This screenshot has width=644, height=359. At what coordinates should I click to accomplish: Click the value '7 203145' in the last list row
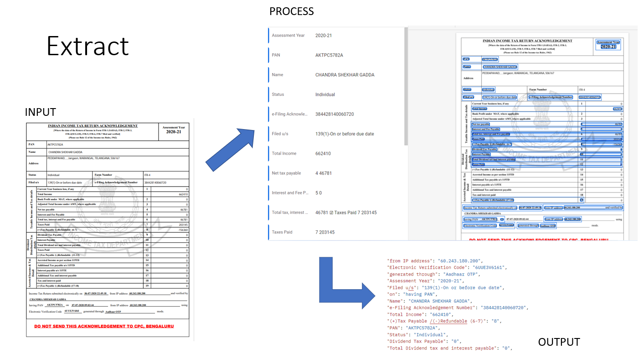tap(325, 232)
